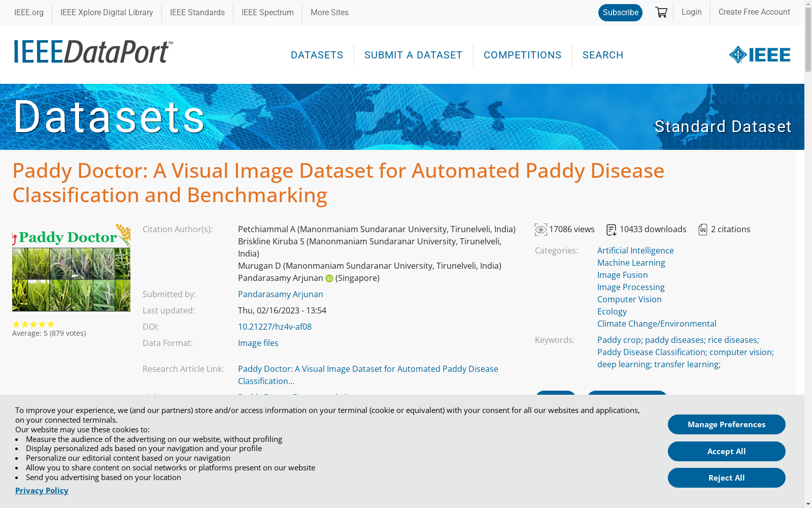Select SUBMIT A DATASET
This screenshot has width=812, height=508.
tap(413, 55)
